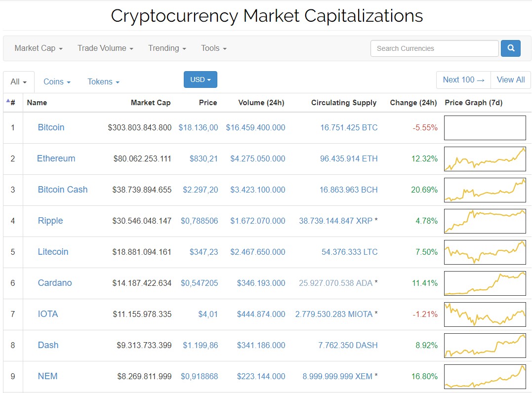
Task: Open the Litecoin currency page
Action: coord(53,252)
